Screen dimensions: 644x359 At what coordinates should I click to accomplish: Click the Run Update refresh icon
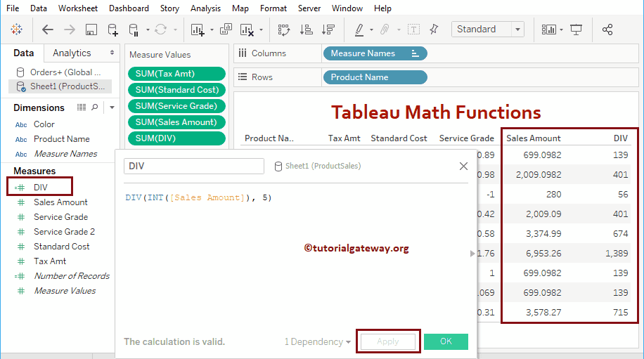(160, 30)
